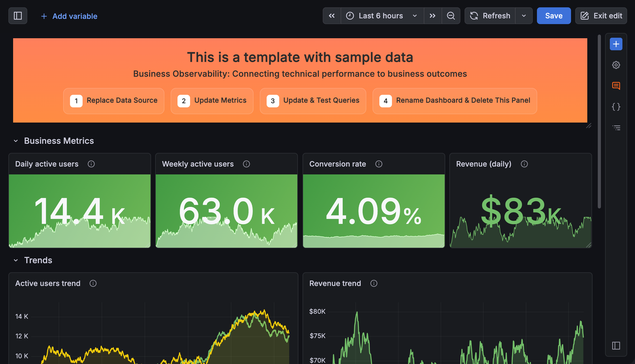Image resolution: width=635 pixels, height=364 pixels.
Task: Collapse the Business Metrics section
Action: pyautogui.click(x=16, y=141)
